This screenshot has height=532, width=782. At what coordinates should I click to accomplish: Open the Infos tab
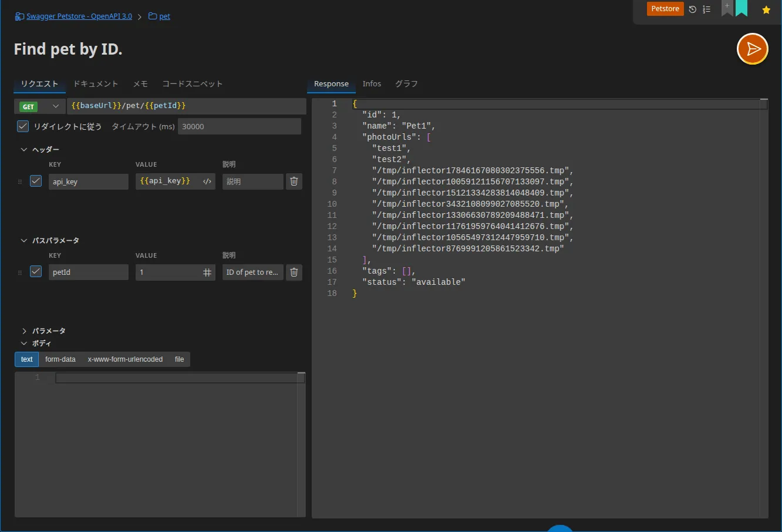pos(372,84)
